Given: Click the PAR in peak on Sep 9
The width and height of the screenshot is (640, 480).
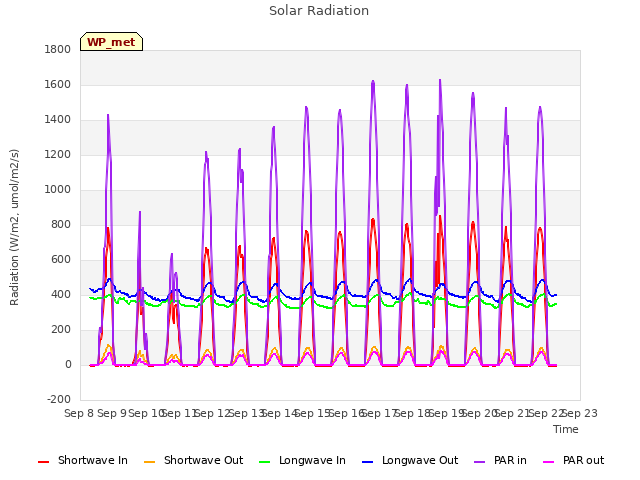Looking at the screenshot, I should pos(108,116).
